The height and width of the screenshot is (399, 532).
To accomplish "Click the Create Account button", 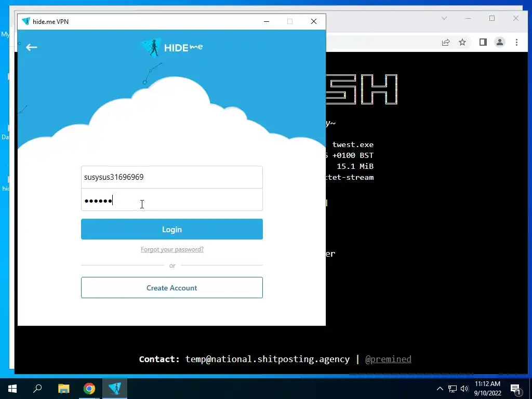I will pos(171,288).
